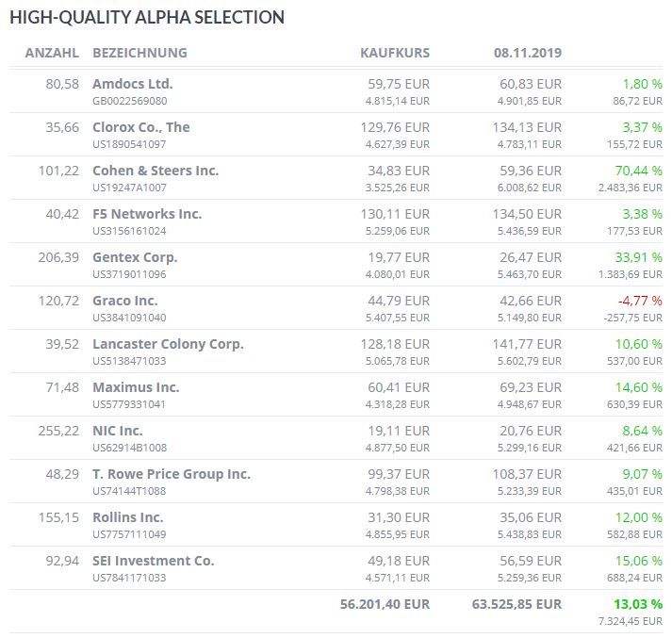Click ISIN US5138471033
672x638 pixels.
[129, 361]
